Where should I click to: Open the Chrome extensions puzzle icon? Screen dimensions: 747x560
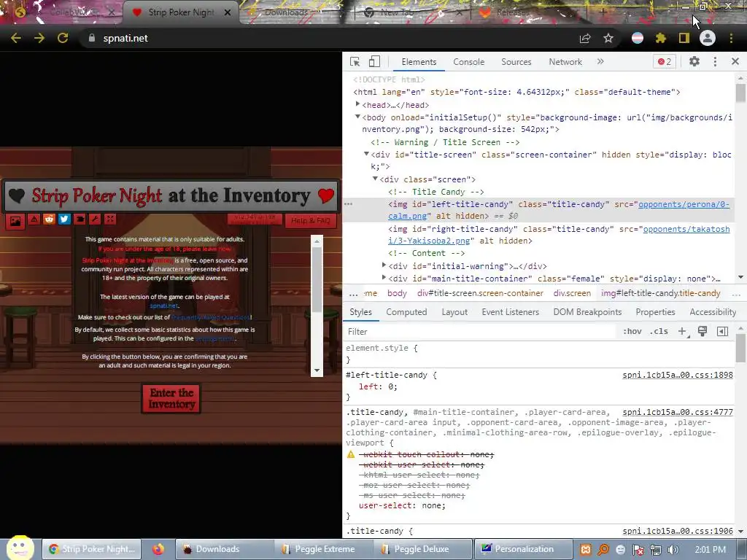(x=660, y=38)
